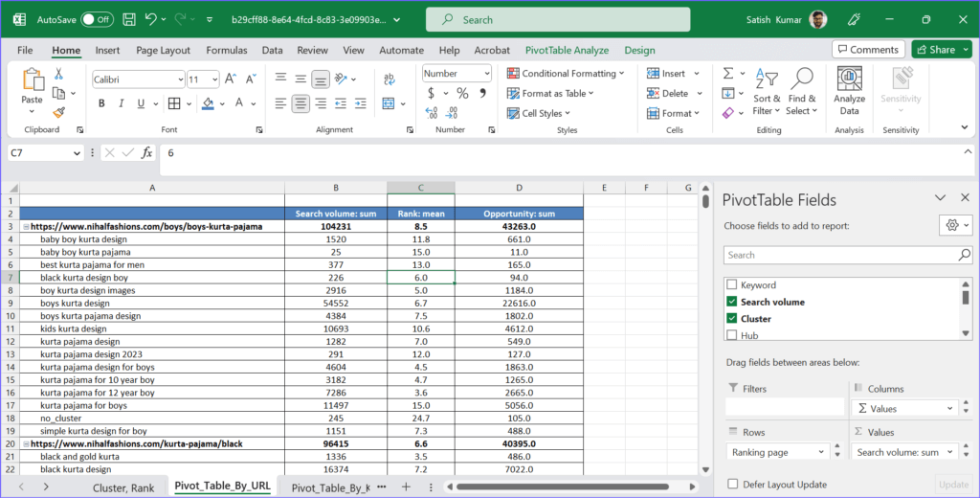980x498 pixels.
Task: Open Find & Select tool
Action: pyautogui.click(x=802, y=91)
